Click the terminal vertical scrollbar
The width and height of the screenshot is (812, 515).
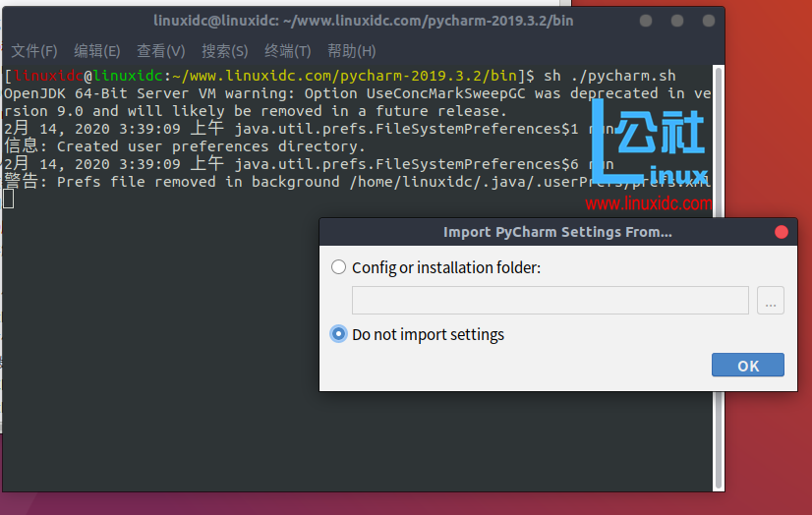click(x=719, y=278)
